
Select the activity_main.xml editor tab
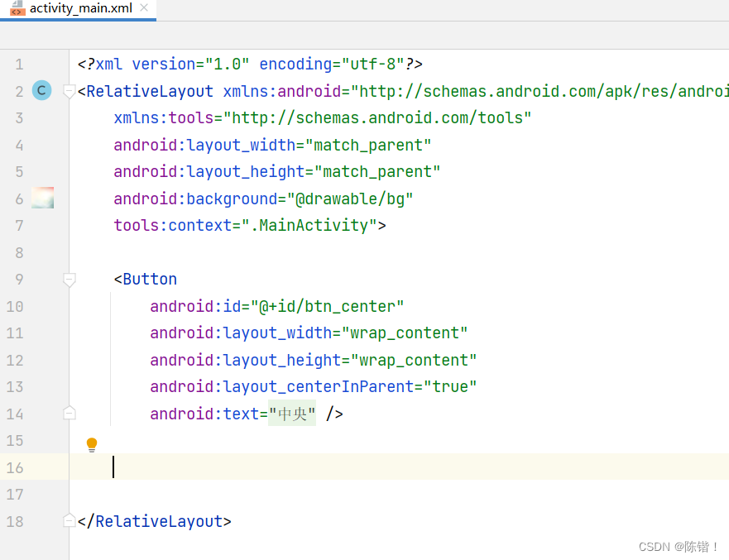pyautogui.click(x=78, y=9)
